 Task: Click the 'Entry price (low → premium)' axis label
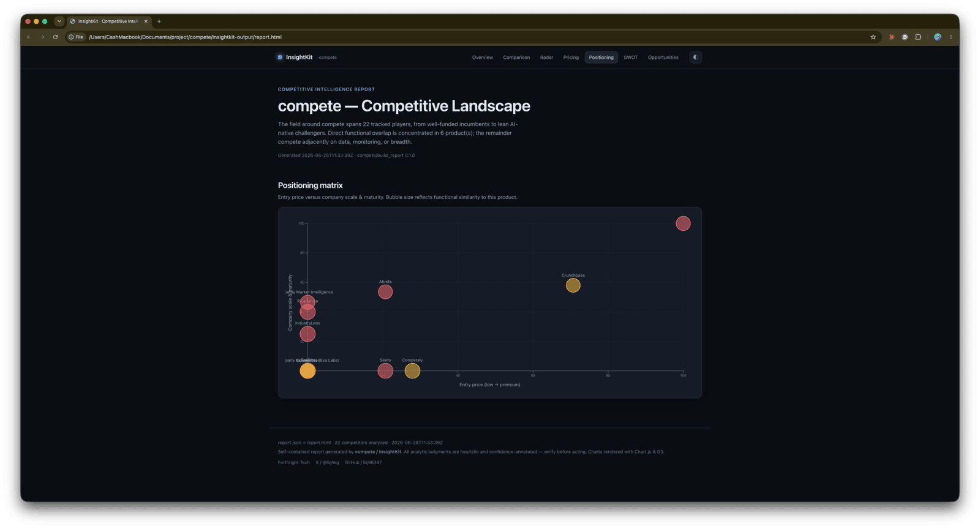click(x=490, y=385)
